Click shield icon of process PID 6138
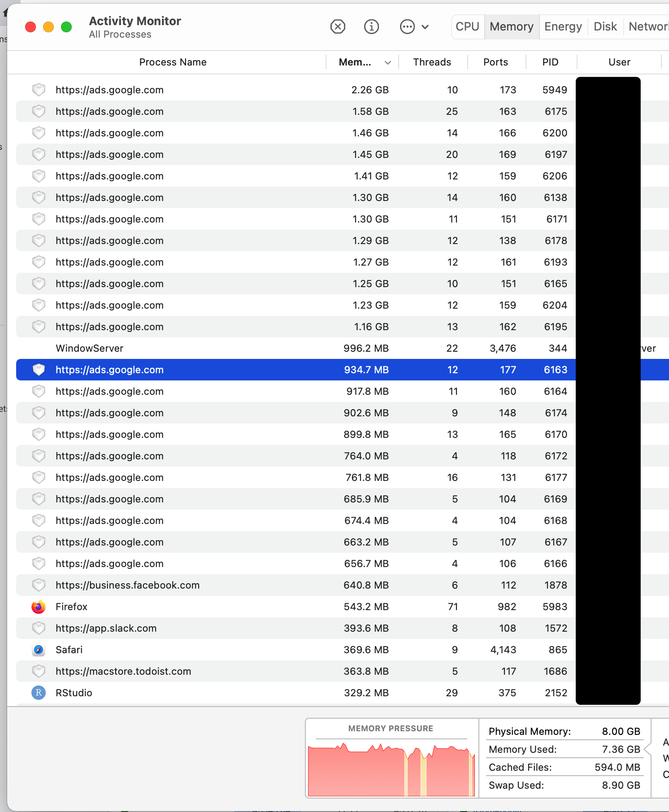Screen dimensions: 669x812 click(39, 197)
